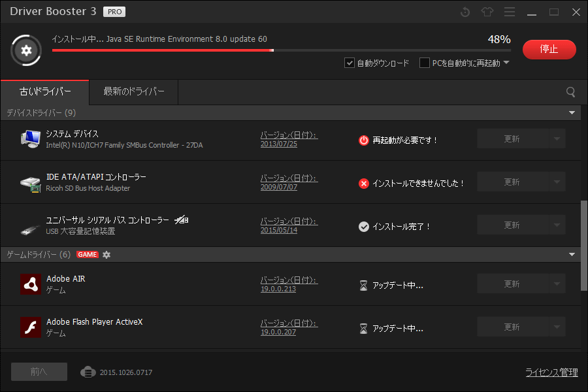Open version link 19.0.0.213
Viewport: 588px width, 392px height.
[x=278, y=289]
